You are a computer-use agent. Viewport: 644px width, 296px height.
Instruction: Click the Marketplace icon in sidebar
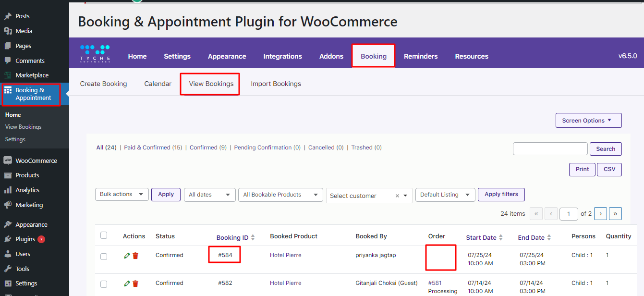pyautogui.click(x=8, y=75)
